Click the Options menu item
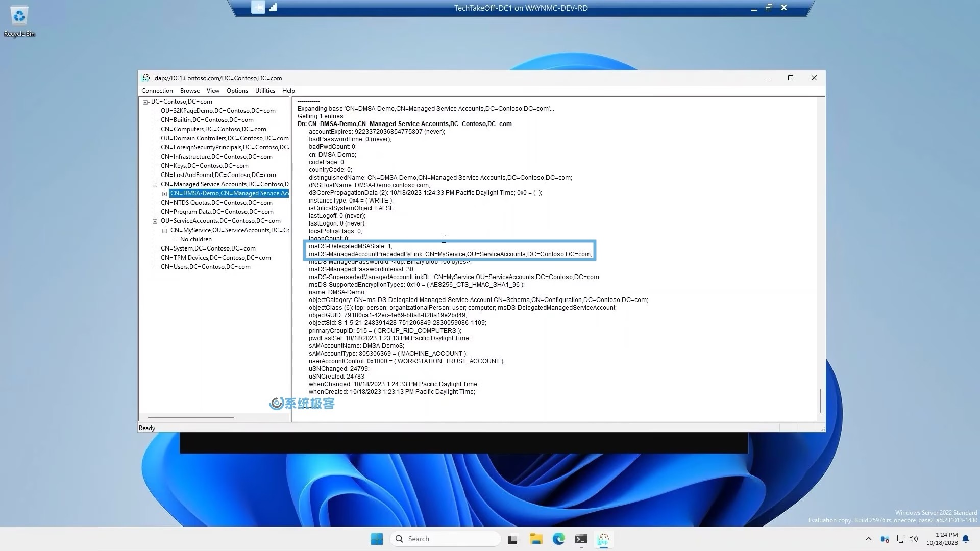Image resolution: width=980 pixels, height=551 pixels. (x=236, y=90)
